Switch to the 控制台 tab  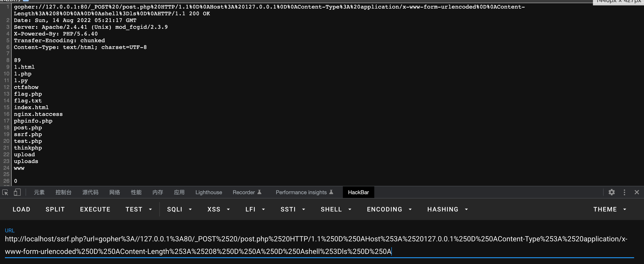(64, 192)
